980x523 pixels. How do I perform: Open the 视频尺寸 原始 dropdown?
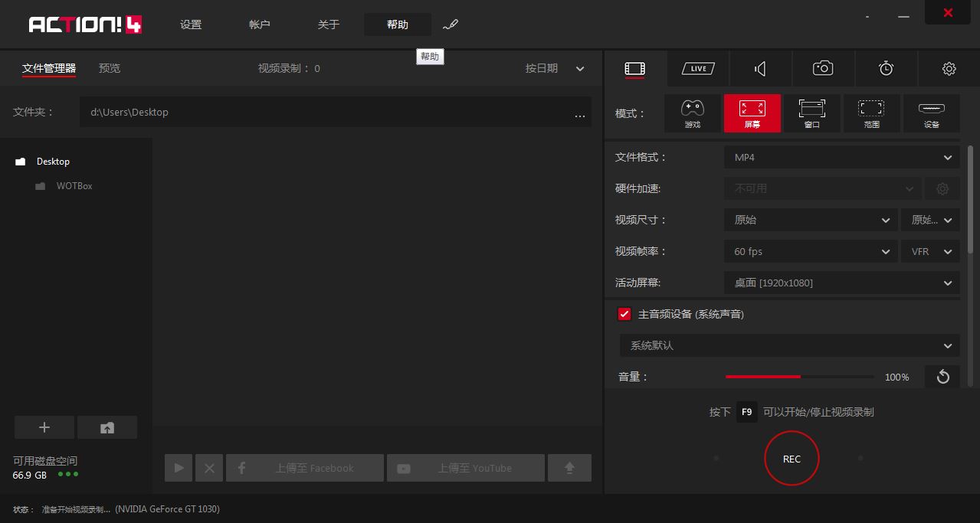[811, 220]
